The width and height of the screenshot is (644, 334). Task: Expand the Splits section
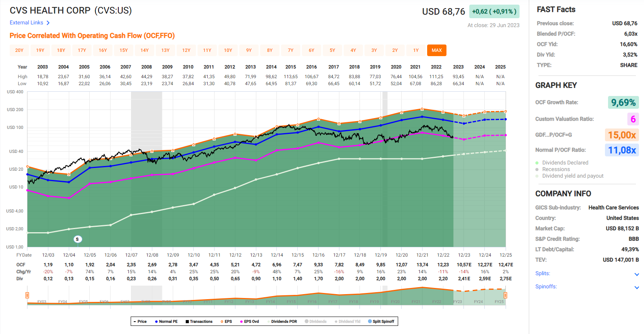coord(637,274)
